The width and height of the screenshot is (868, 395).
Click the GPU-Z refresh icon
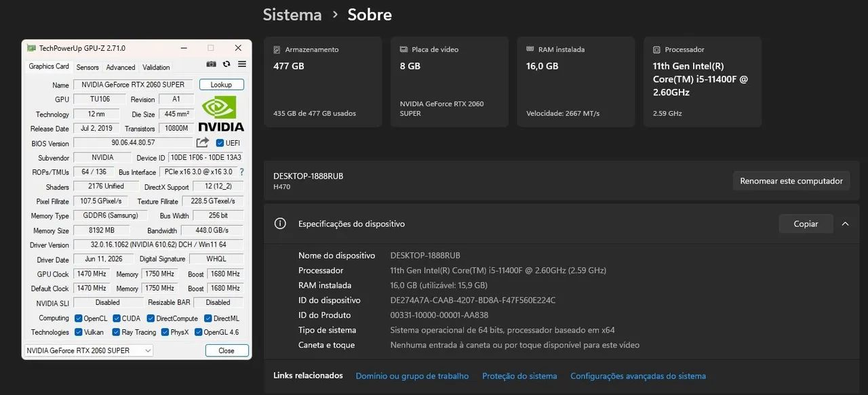[226, 64]
